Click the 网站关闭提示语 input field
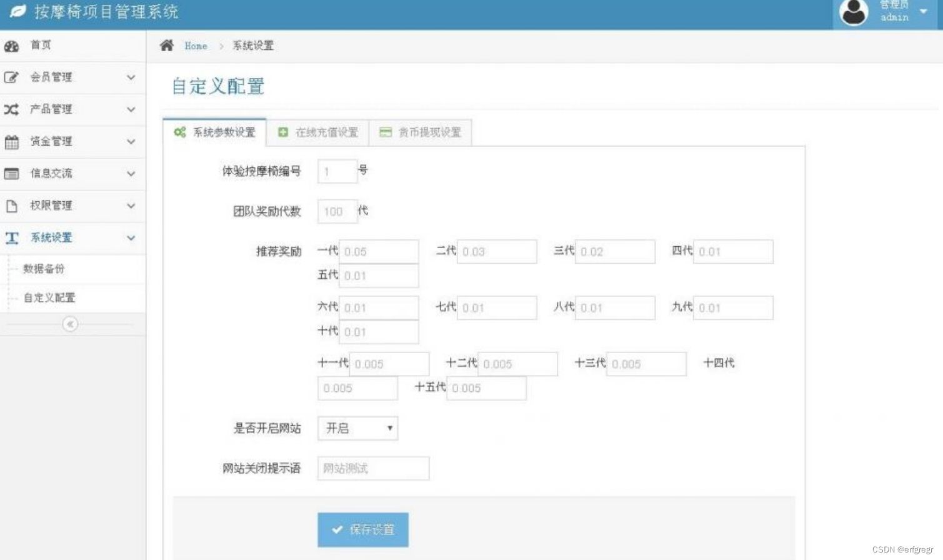The height and width of the screenshot is (560, 943). click(372, 468)
